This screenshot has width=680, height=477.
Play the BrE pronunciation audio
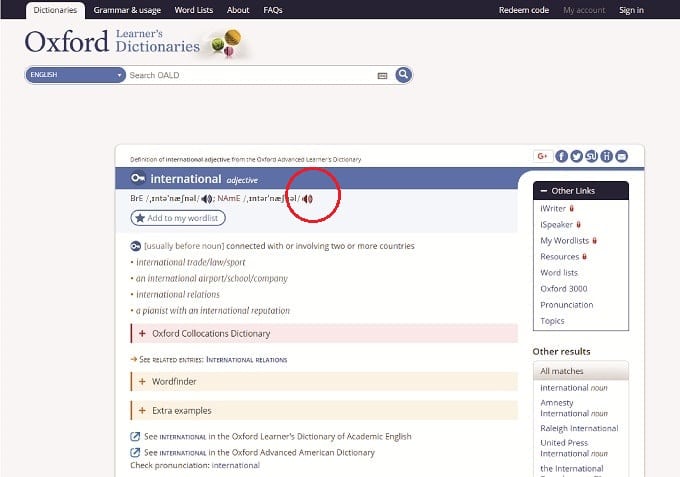[207, 199]
